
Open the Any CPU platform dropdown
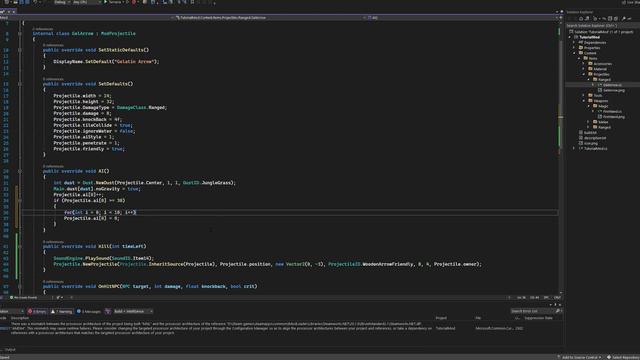coord(86,2)
